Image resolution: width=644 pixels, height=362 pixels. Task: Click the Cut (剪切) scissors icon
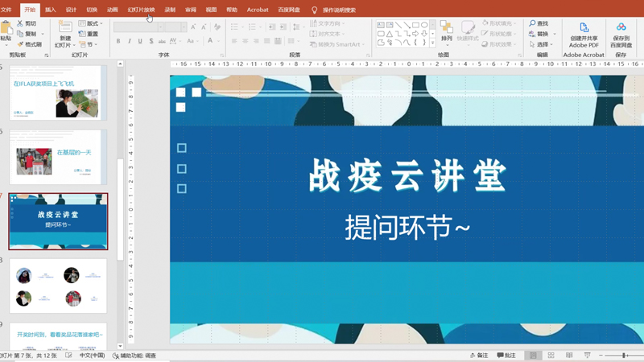(20, 23)
